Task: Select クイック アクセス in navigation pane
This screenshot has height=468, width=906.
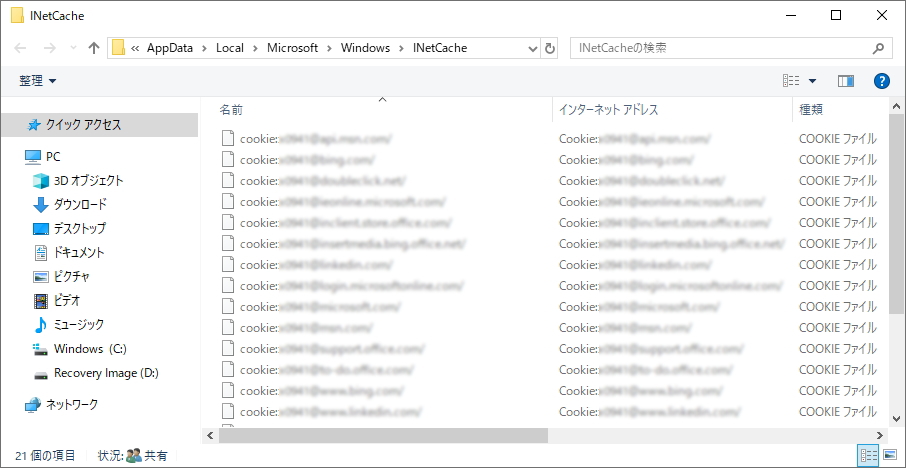Action: pyautogui.click(x=99, y=125)
